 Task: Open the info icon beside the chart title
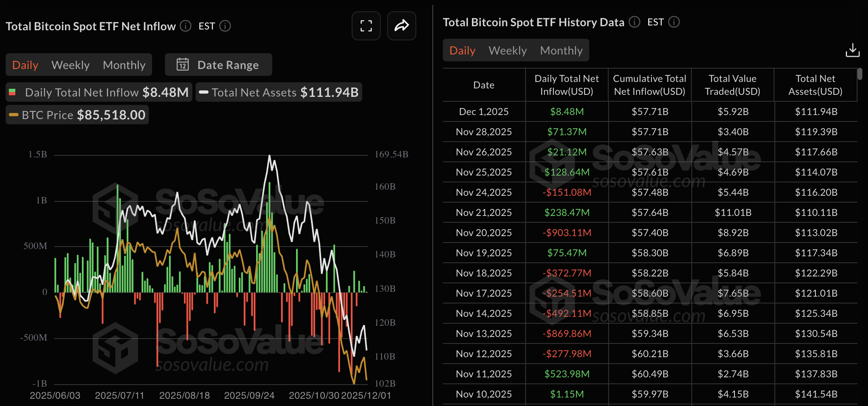(185, 26)
